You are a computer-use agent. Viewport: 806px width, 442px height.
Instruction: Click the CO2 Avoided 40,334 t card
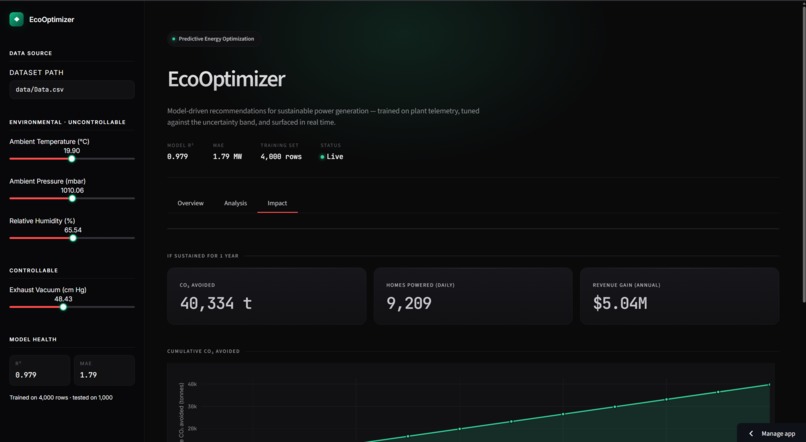(266, 296)
